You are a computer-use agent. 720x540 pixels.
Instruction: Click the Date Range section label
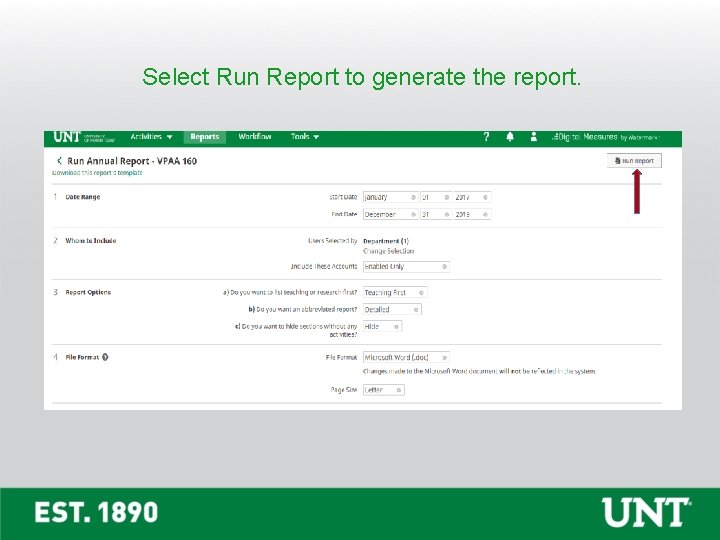[83, 197]
